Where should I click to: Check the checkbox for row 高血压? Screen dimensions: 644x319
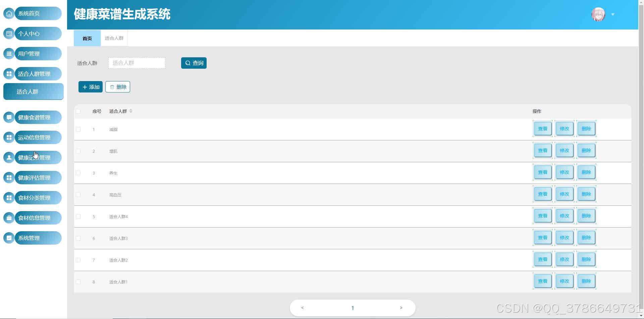pyautogui.click(x=78, y=195)
